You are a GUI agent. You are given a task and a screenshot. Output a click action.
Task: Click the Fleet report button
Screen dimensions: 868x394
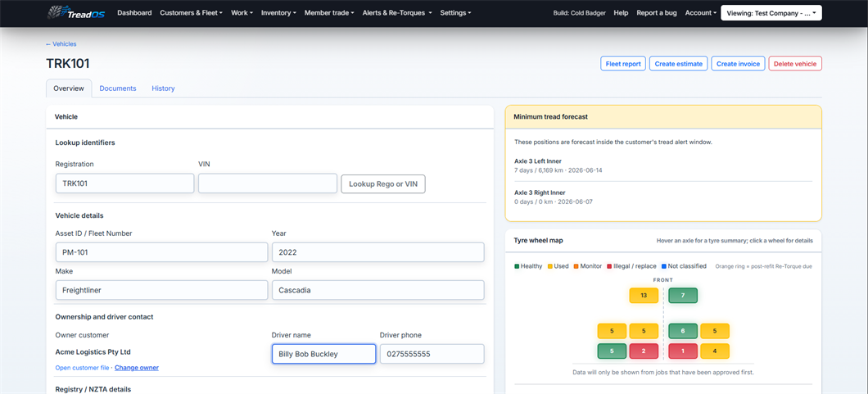tap(623, 64)
